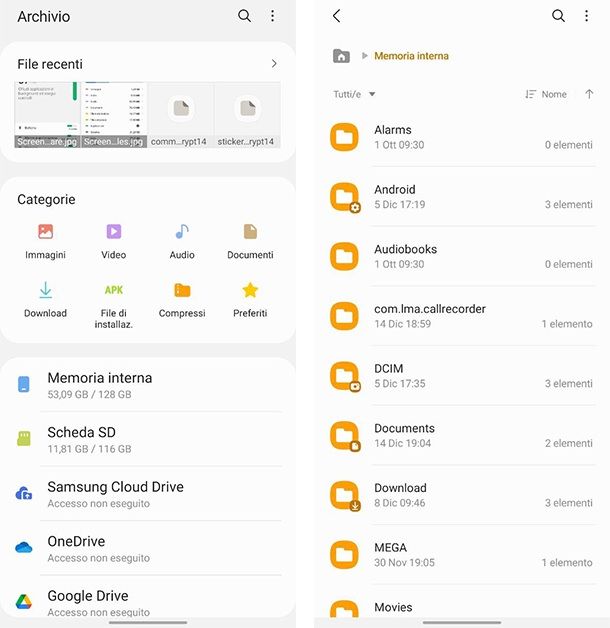
Task: Open Memoria interna 53,09 GB storage entry
Action: coord(148,385)
